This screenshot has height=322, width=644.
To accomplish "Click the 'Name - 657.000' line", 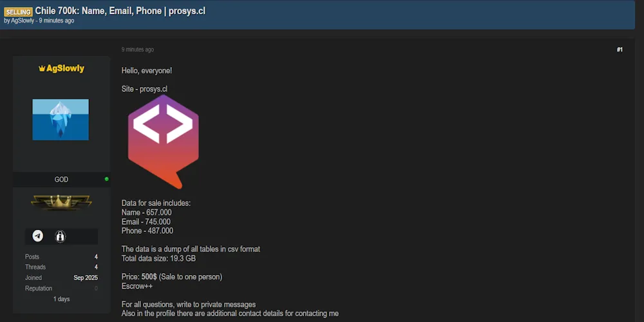I will coord(147,213).
